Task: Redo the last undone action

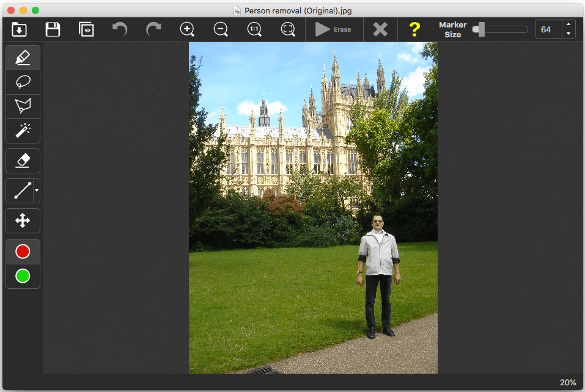Action: [x=153, y=29]
